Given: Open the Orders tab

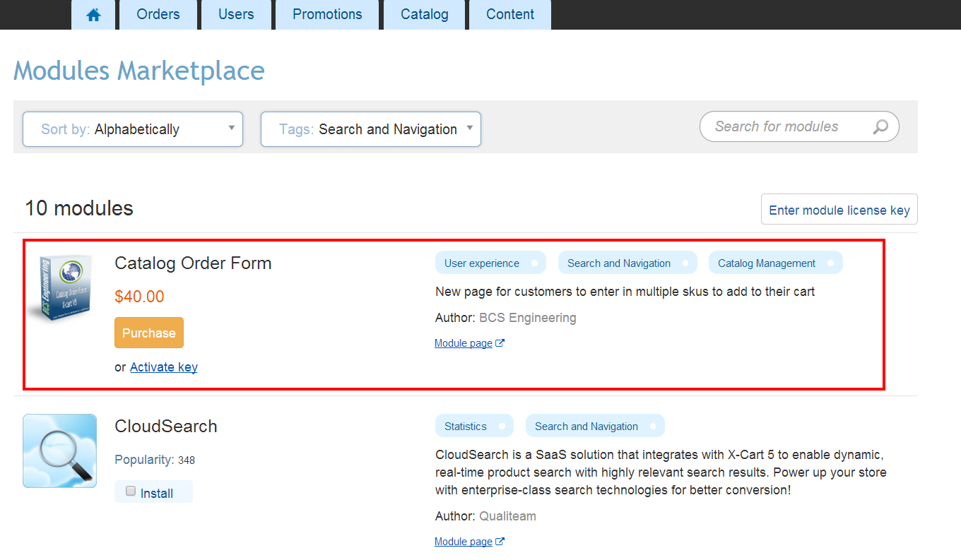Looking at the screenshot, I should click(x=158, y=15).
